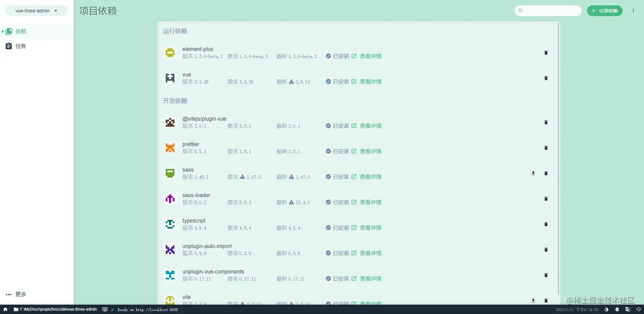
Task: Remove prettier using its trash icon
Action: [546, 148]
